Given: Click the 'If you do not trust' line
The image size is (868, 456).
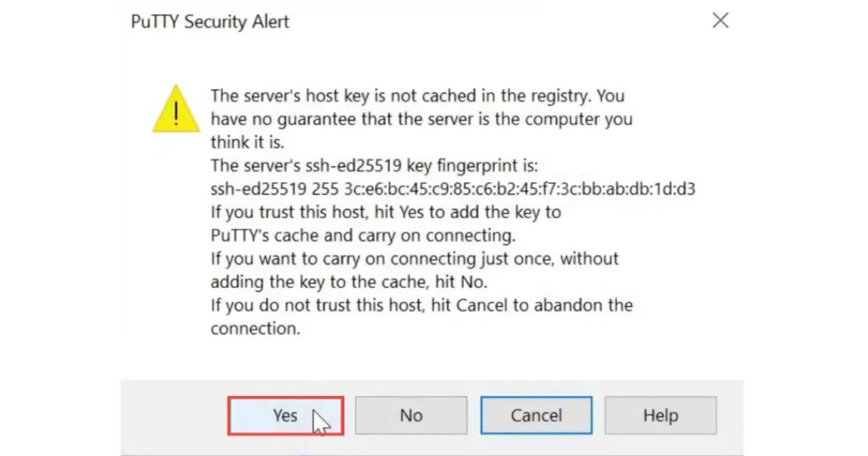Looking at the screenshot, I should (x=421, y=304).
